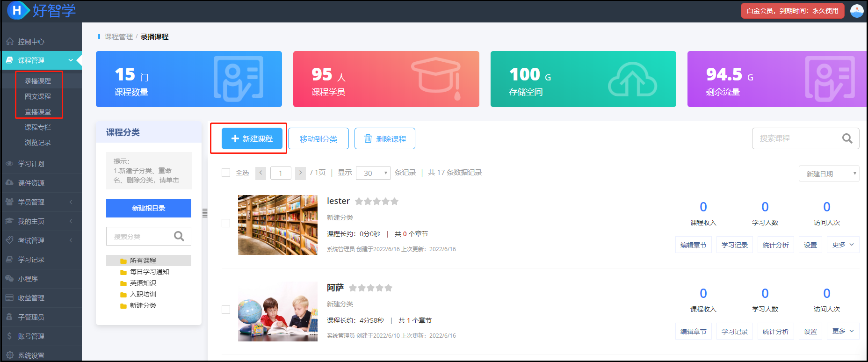Click the category search magnifier icon
Screen dimensions: 868x362
pyautogui.click(x=179, y=236)
